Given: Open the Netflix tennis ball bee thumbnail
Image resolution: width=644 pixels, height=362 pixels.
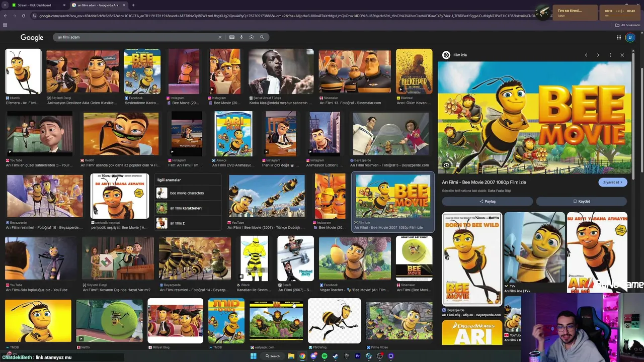Looking at the screenshot, I should [x=109, y=321].
